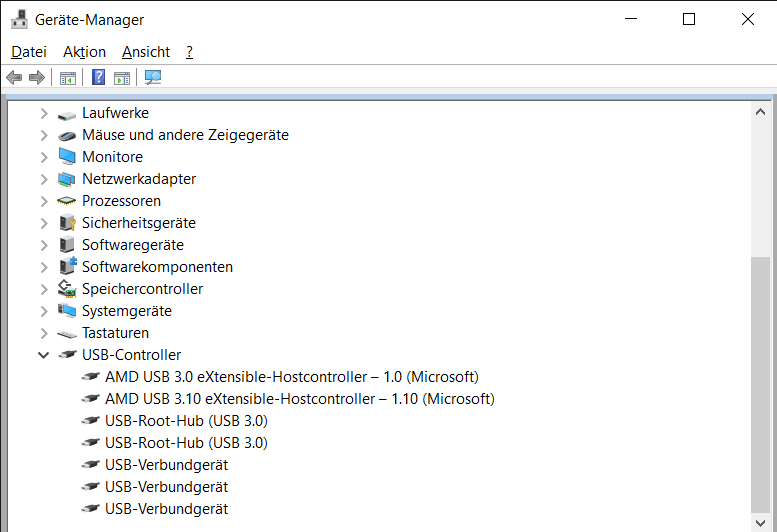Viewport: 777px width, 532px height.
Task: Click icon of AMD USB 3.10 Hostcontroller
Action: tap(91, 398)
